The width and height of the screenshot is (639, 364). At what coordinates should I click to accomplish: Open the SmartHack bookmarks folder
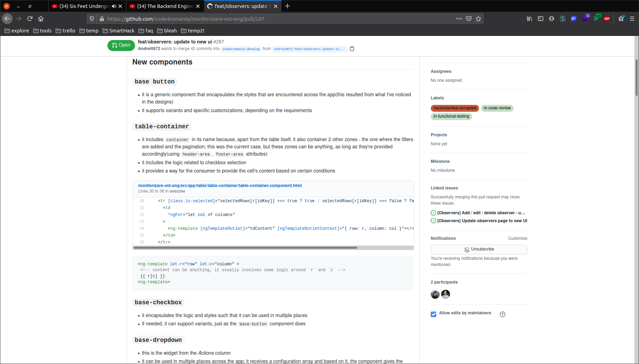point(118,31)
